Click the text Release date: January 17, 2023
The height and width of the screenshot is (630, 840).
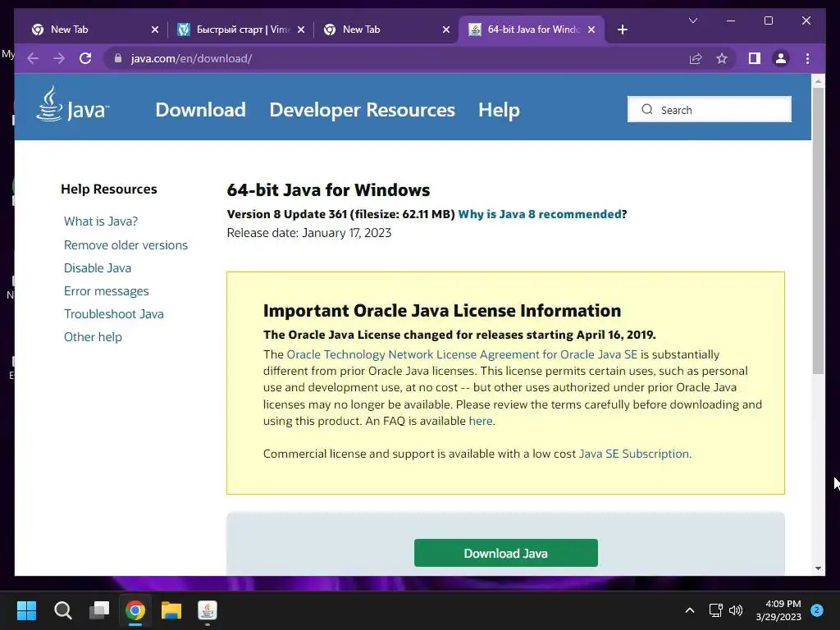(309, 233)
